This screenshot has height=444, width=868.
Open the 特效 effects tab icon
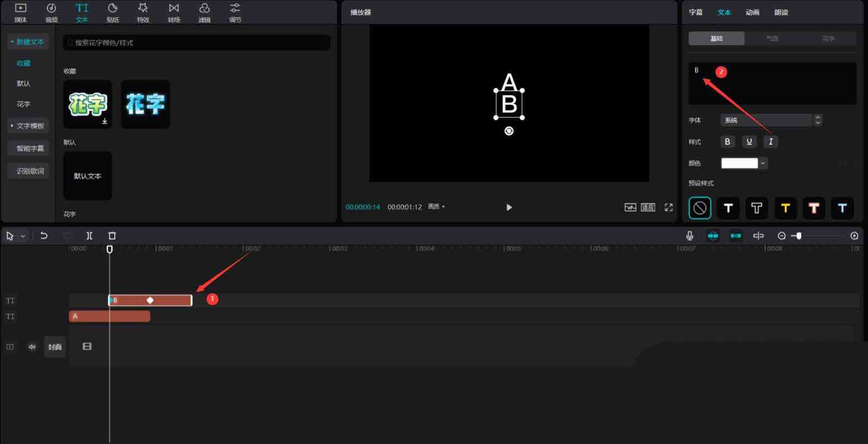tap(143, 9)
